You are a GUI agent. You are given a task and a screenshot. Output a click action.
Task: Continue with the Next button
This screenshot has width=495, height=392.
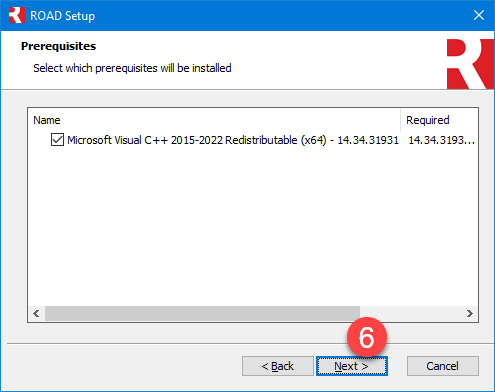[352, 366]
